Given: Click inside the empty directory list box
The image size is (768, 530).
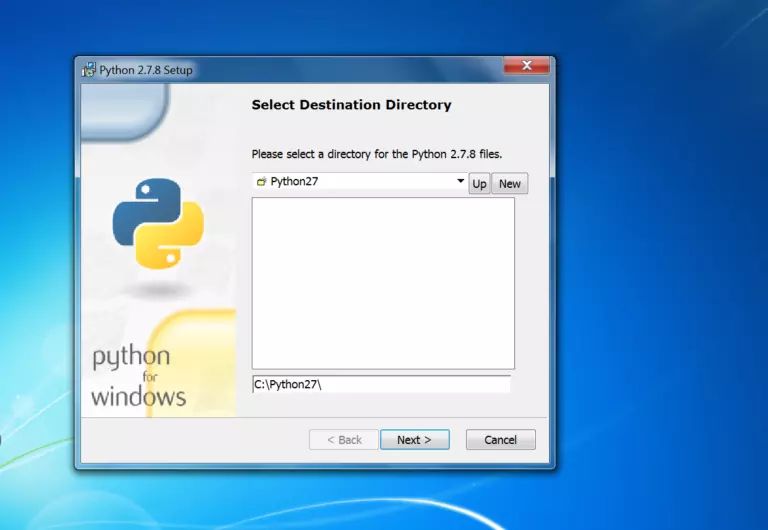Looking at the screenshot, I should tap(383, 283).
